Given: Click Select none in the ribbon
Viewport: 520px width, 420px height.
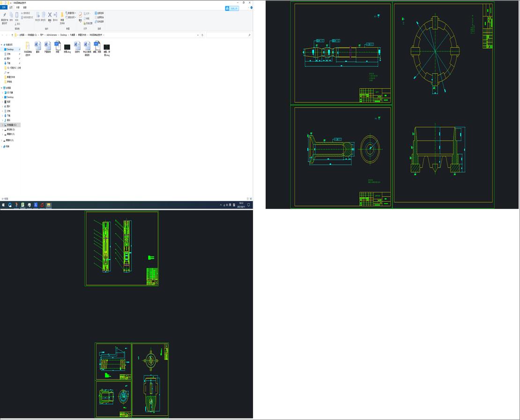Looking at the screenshot, I should click(x=99, y=17).
